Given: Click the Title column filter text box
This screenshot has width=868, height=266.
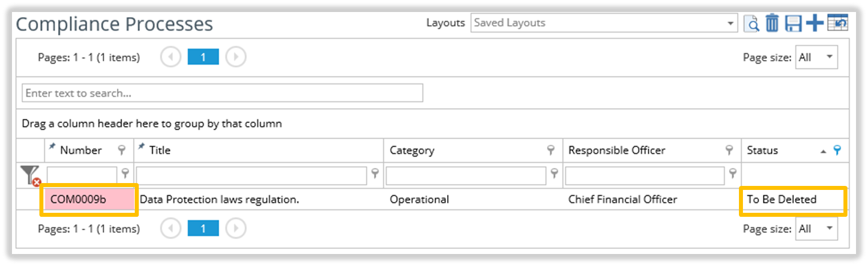Looking at the screenshot, I should point(251,175).
